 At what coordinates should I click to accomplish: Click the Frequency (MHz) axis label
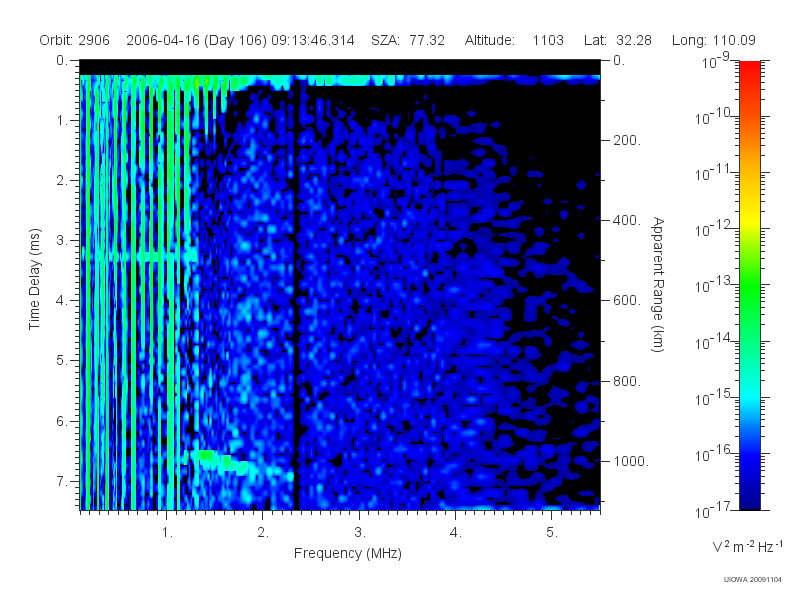coord(347,554)
